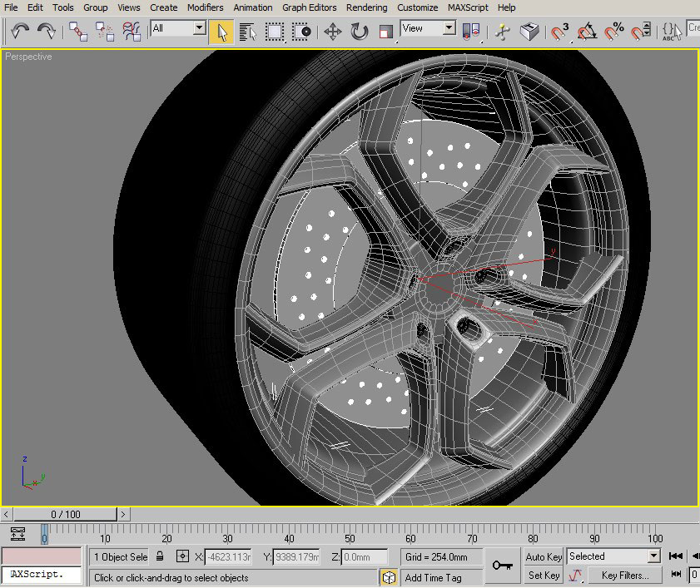Toggle Percent Snap

[613, 32]
